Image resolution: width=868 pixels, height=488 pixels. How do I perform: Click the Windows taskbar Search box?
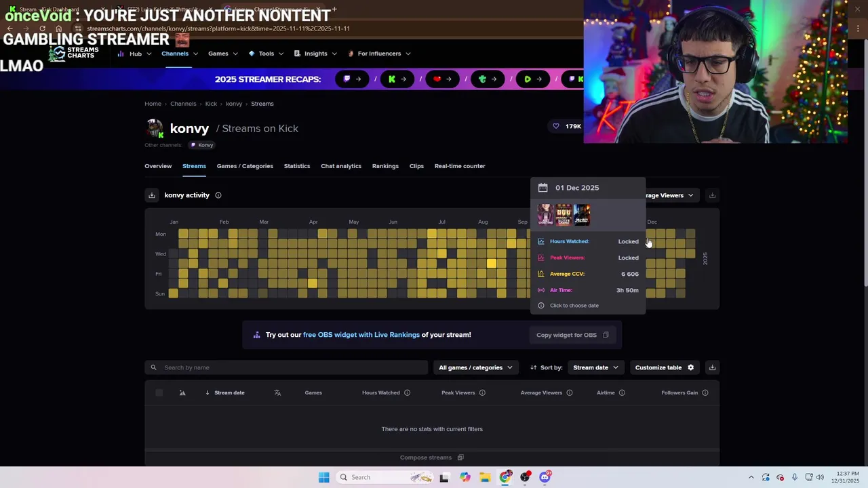pos(385,477)
